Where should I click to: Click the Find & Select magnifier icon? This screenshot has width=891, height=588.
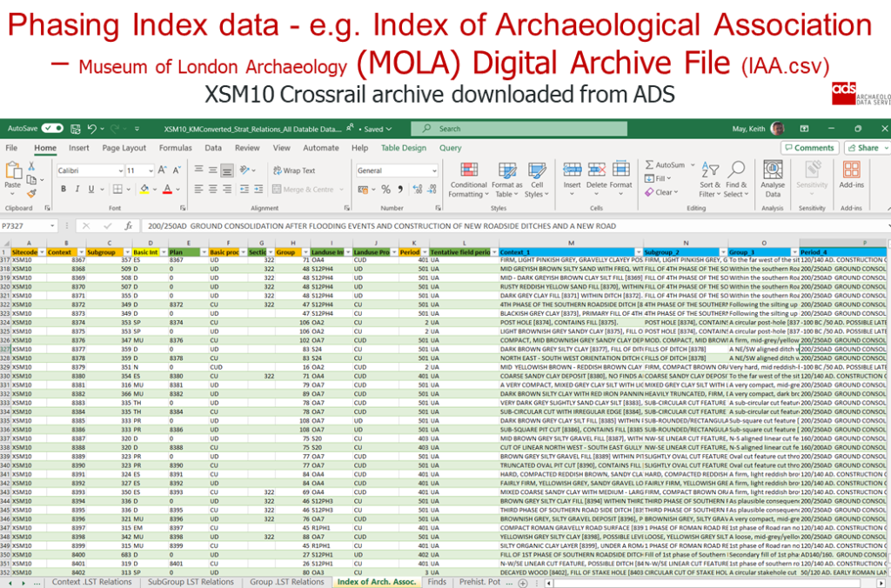click(736, 170)
